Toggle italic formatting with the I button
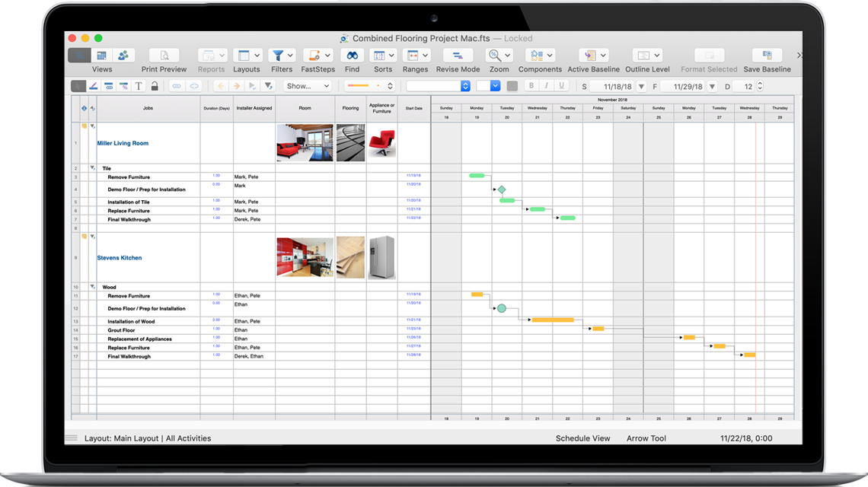The height and width of the screenshot is (487, 868). [546, 85]
